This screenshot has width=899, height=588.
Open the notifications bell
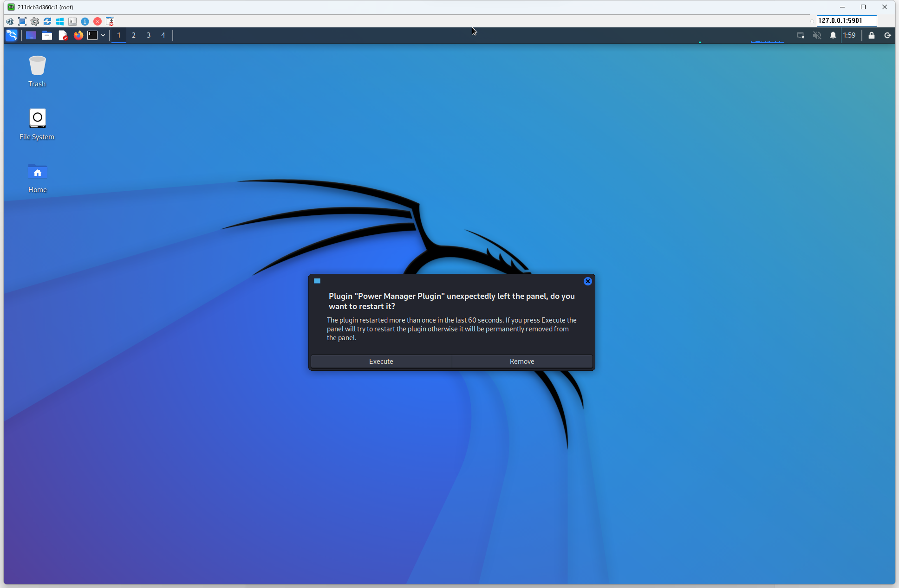[833, 35]
